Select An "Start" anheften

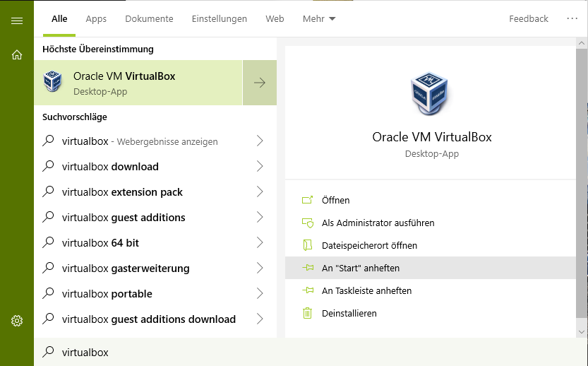point(430,268)
